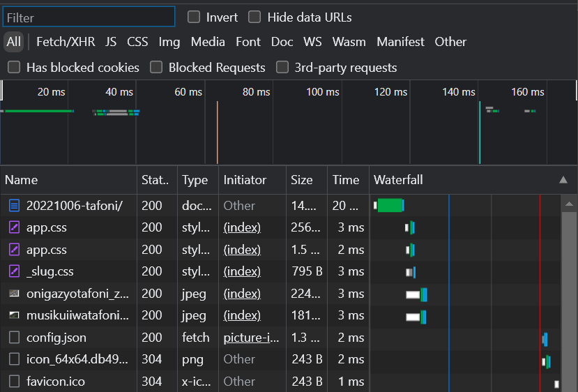Click the image icon for musikuiiwatafoni jpeg
This screenshot has width=578, height=392.
(14, 315)
